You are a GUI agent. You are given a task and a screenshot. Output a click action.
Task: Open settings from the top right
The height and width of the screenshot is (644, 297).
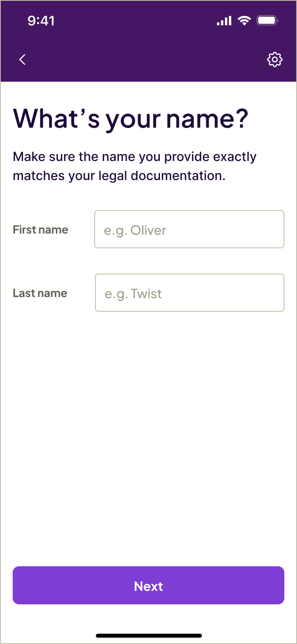pyautogui.click(x=275, y=59)
